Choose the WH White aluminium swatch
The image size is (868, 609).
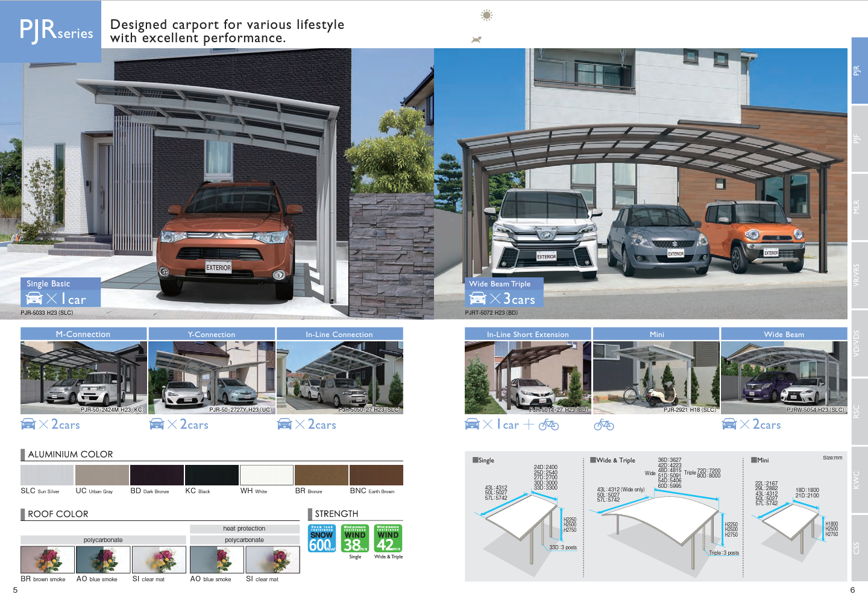pos(266,475)
